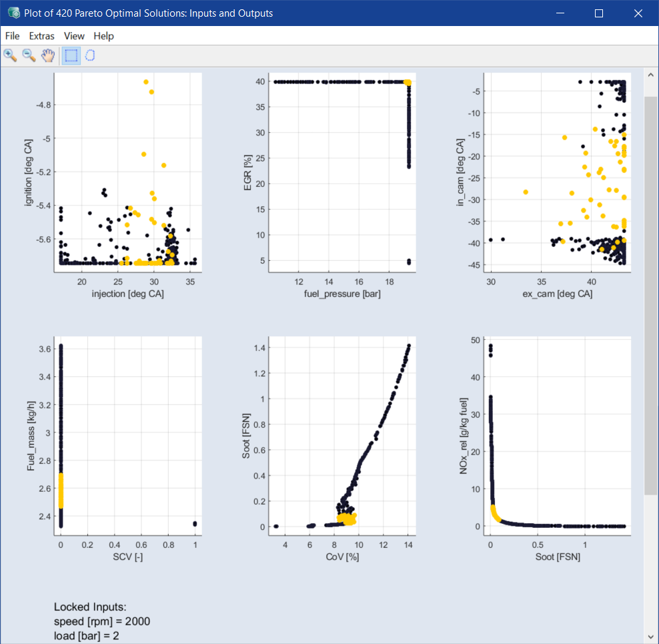The width and height of the screenshot is (659, 644).
Task: Open the Help menu
Action: point(103,36)
